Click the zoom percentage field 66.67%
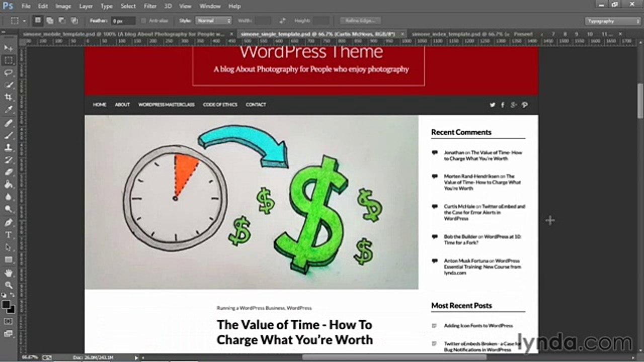Screen dimensions: 644x362 tap(30, 357)
